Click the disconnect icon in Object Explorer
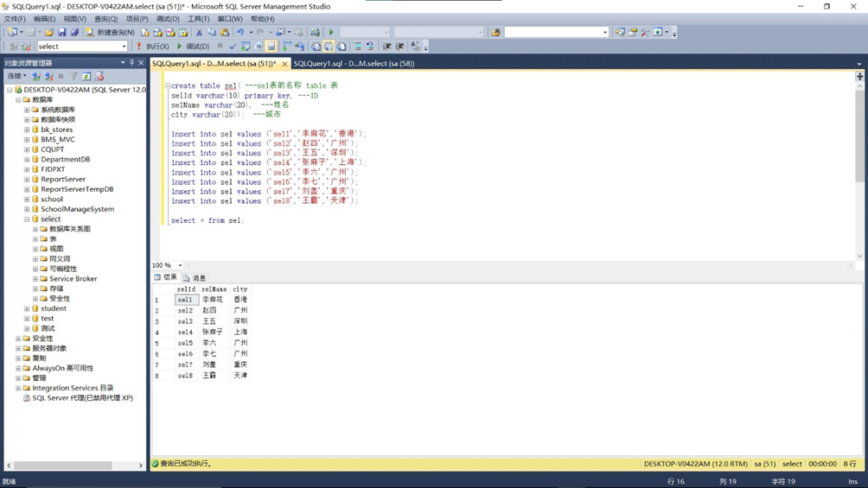Image resolution: width=868 pixels, height=488 pixels. [48, 76]
